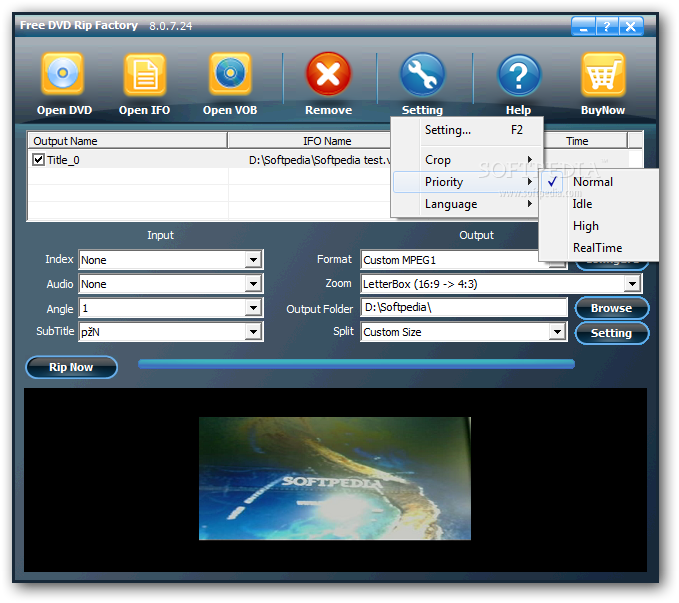This screenshot has height=603, width=679.
Task: Open the Format Custom MPEG1 combo box
Action: [463, 260]
